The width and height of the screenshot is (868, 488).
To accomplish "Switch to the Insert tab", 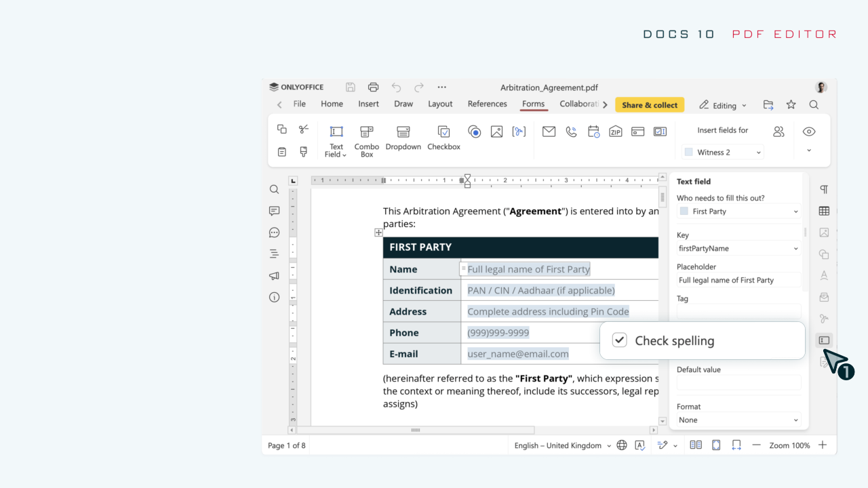I will coord(368,104).
